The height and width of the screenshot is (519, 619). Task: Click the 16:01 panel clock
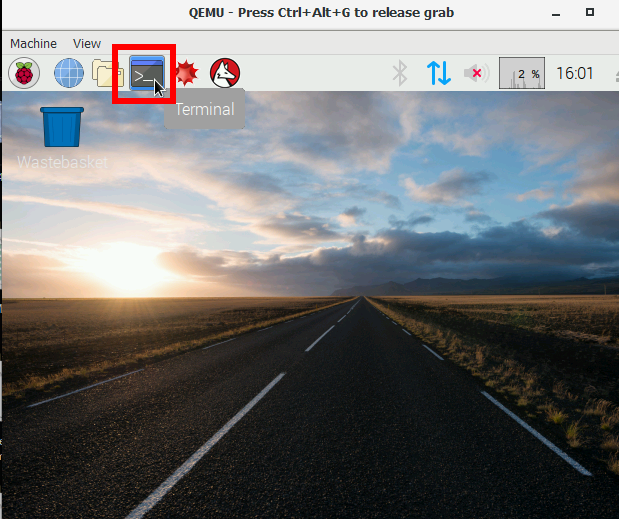pos(574,73)
